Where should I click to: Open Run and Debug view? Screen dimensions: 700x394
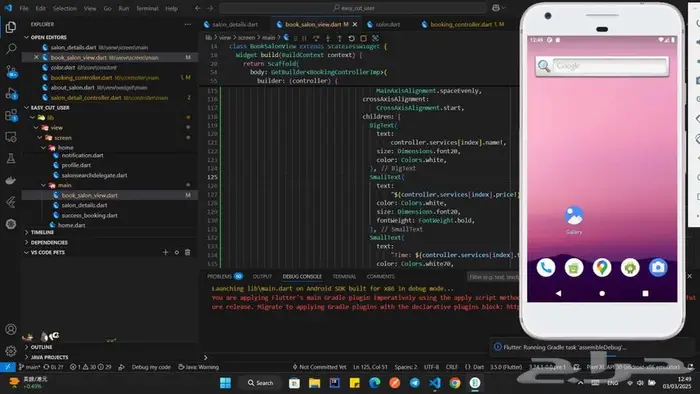(11, 93)
